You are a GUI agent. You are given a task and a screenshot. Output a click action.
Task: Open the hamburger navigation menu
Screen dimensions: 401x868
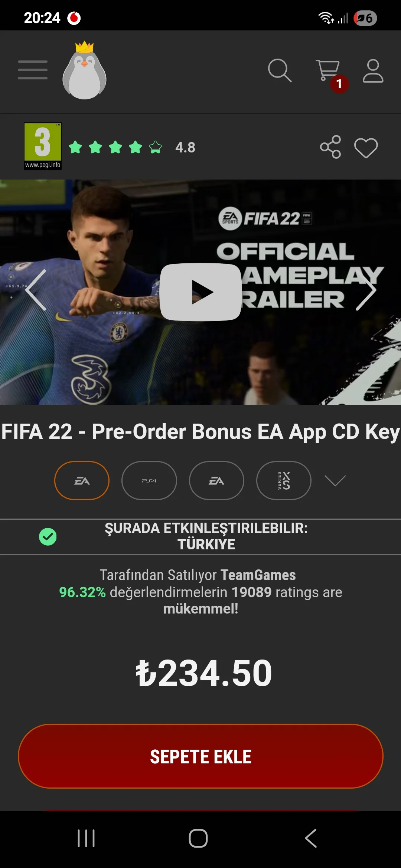[33, 70]
